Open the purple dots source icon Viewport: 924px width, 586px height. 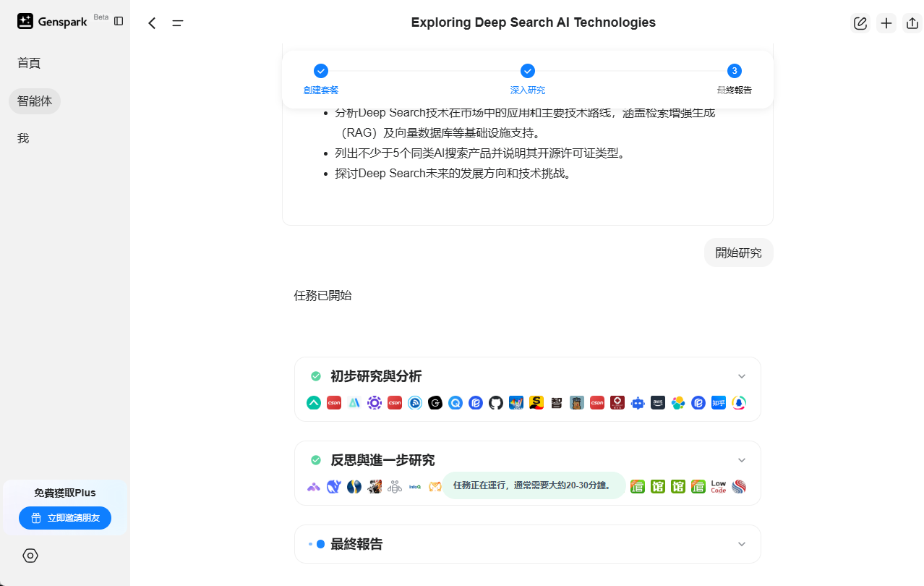pyautogui.click(x=314, y=487)
